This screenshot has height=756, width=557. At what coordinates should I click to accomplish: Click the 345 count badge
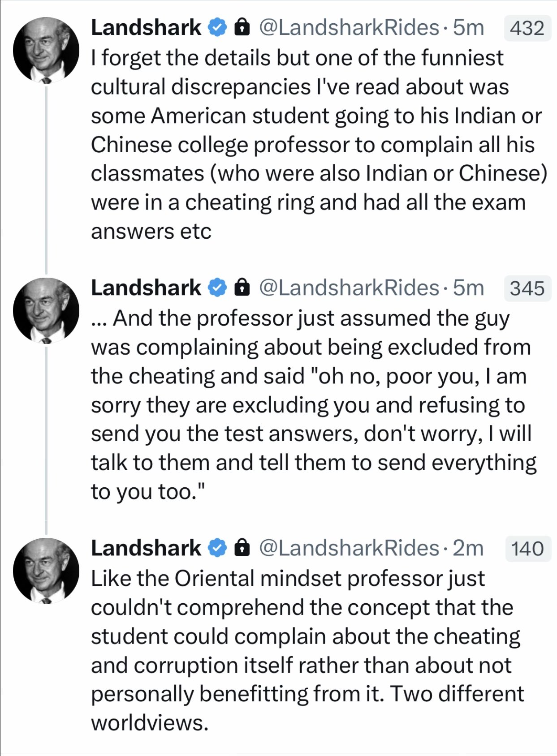click(527, 288)
